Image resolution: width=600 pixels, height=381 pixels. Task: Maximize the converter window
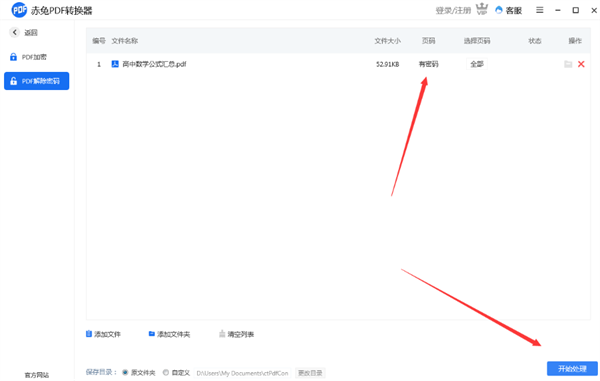tap(576, 10)
